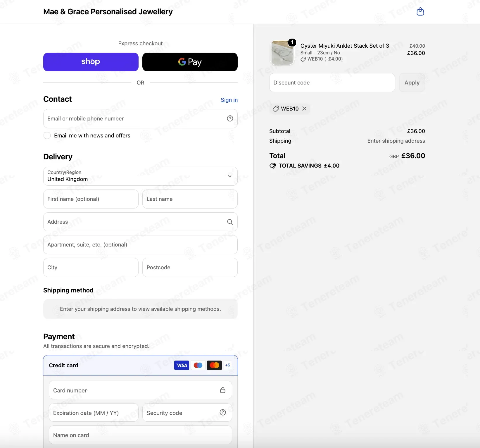Click the quantity badge on the product thumbnail
This screenshot has width=480, height=448.
pos(292,42)
